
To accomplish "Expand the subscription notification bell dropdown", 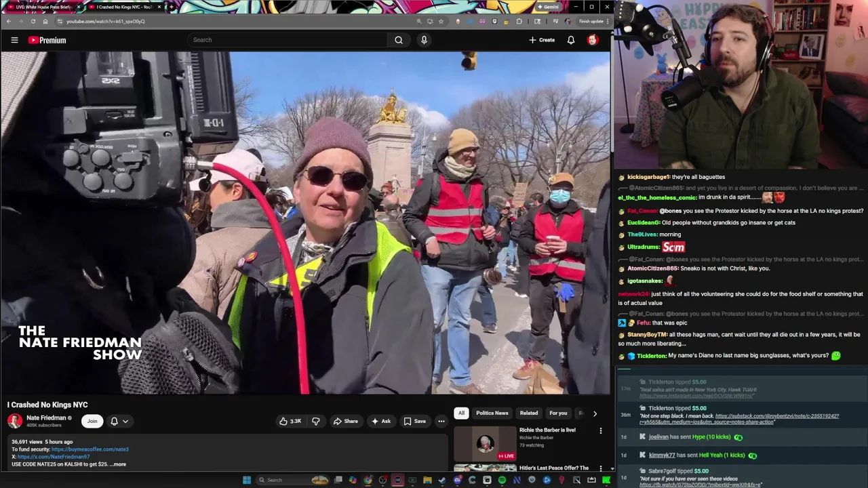I will click(119, 421).
